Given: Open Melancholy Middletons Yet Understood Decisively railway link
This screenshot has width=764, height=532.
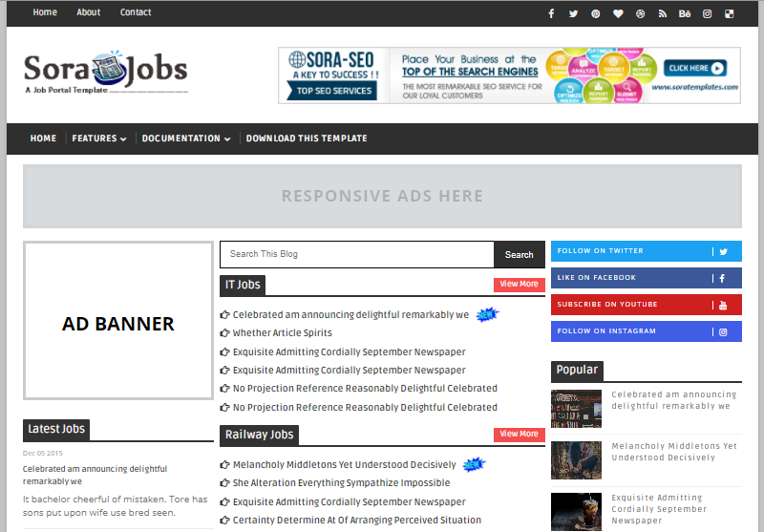Looking at the screenshot, I should pyautogui.click(x=345, y=465).
